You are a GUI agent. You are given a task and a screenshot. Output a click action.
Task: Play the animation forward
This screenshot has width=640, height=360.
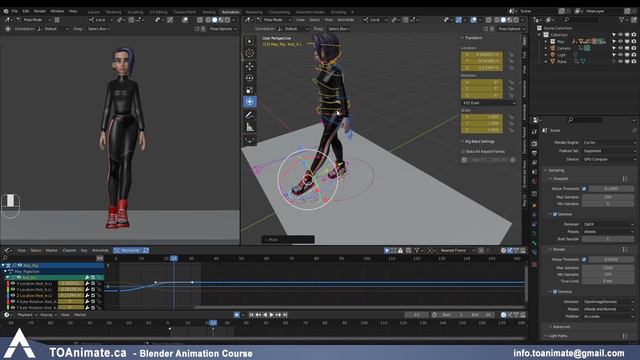point(272,315)
